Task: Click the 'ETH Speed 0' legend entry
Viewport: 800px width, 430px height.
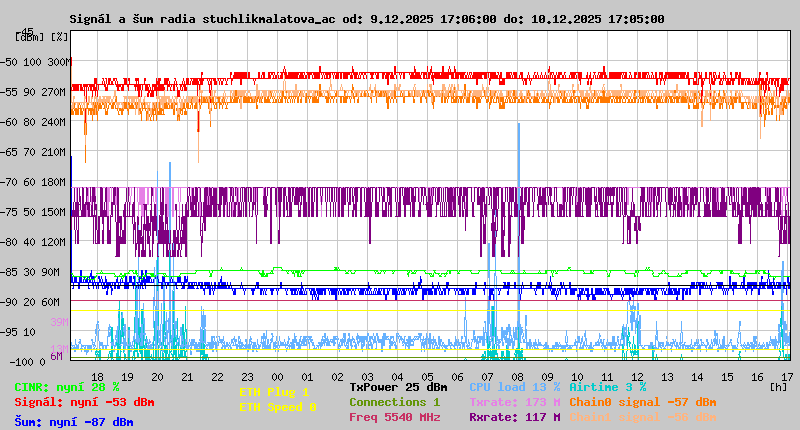Action: [278, 407]
